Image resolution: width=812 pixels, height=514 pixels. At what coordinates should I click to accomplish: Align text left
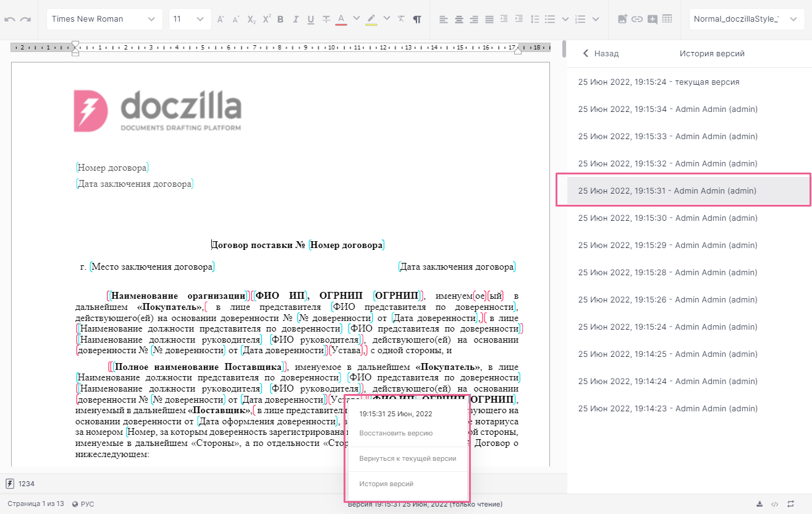point(444,19)
